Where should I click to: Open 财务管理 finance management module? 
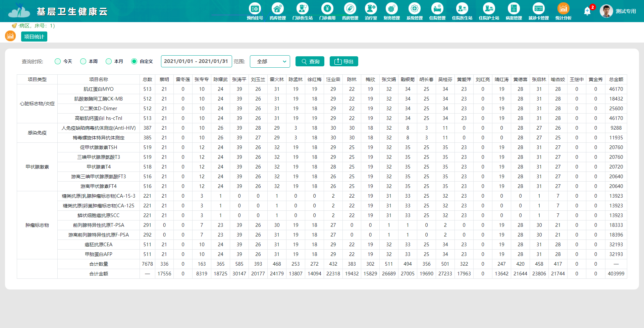(x=392, y=11)
